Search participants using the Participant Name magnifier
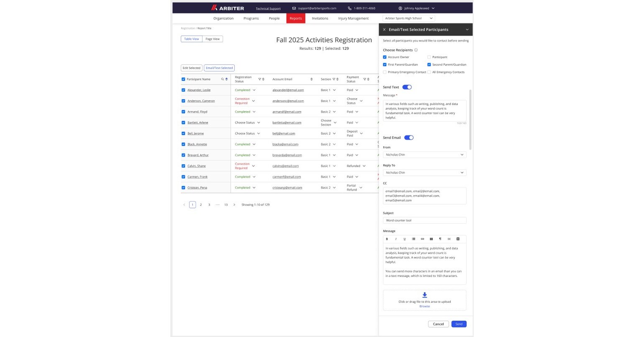This screenshot has height=337, width=644. pyautogui.click(x=223, y=79)
